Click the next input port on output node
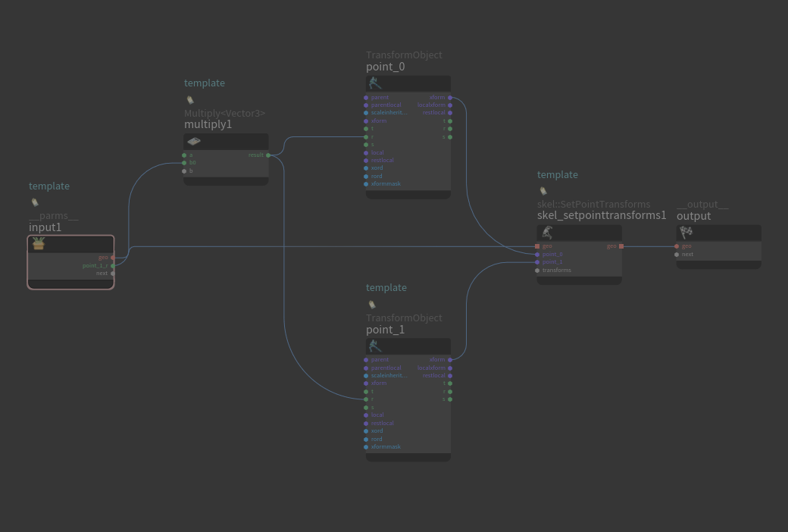 tap(677, 255)
